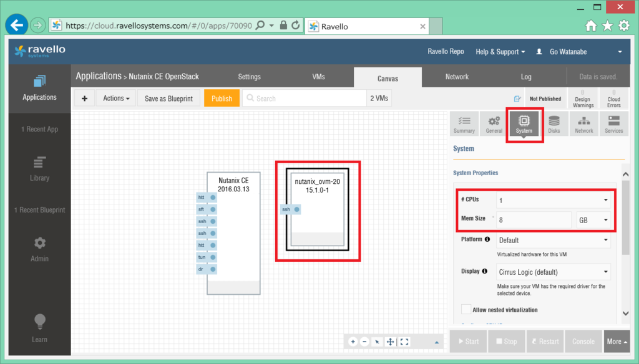This screenshot has height=364, width=639.
Task: Zoom out on the canvas
Action: (x=364, y=342)
